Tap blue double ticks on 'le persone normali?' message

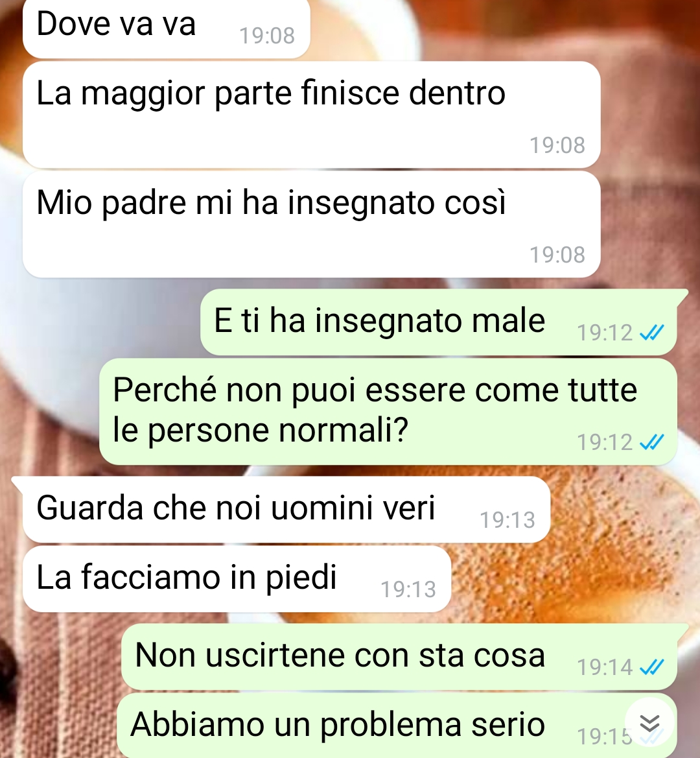651,442
